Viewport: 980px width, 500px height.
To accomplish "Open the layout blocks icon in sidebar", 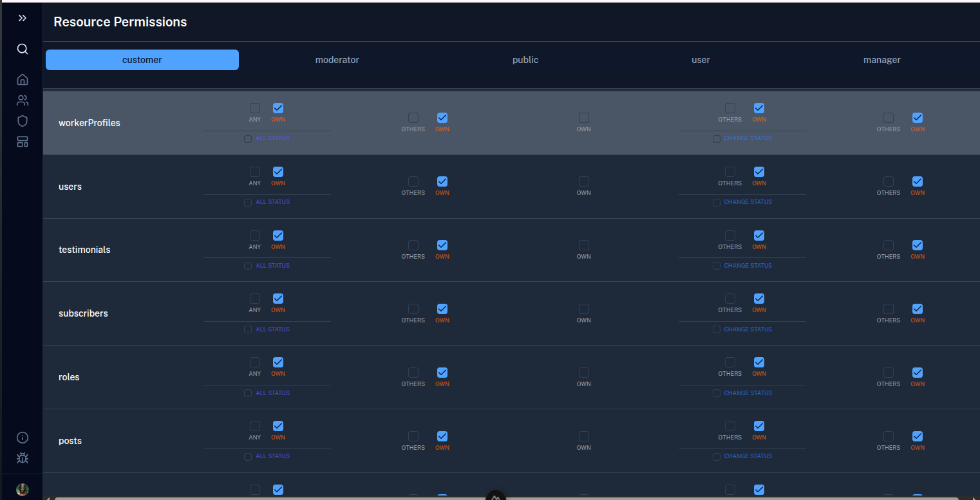I will point(23,142).
